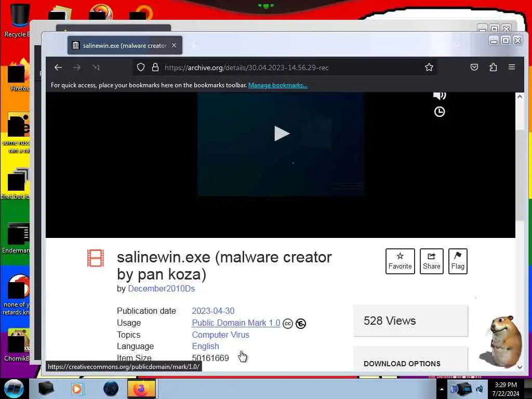This screenshot has width=532, height=399.
Task: Click the Flag button
Action: (x=458, y=261)
